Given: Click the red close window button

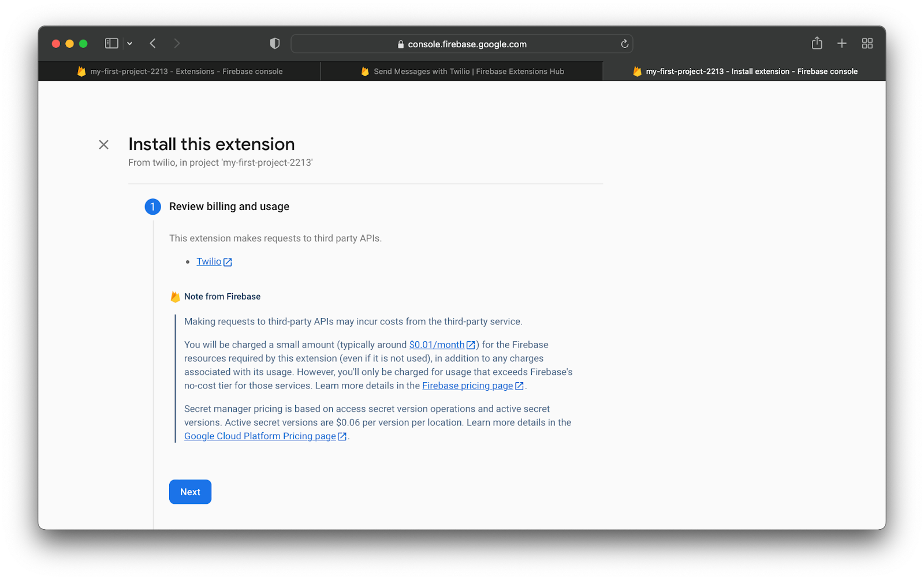Looking at the screenshot, I should [x=56, y=43].
